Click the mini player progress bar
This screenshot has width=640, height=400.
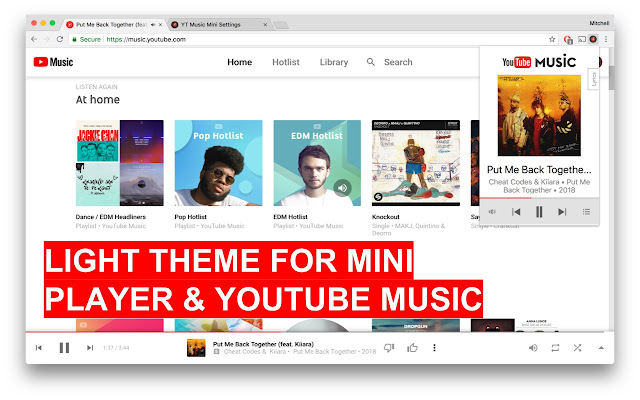[x=539, y=198]
